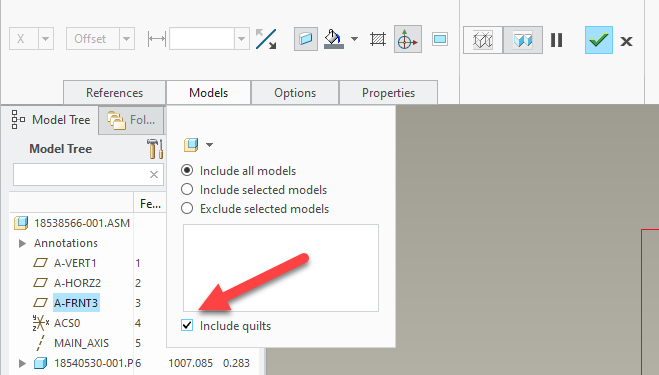This screenshot has height=375, width=659.
Task: Accept the section with green checkmark
Action: pos(598,40)
